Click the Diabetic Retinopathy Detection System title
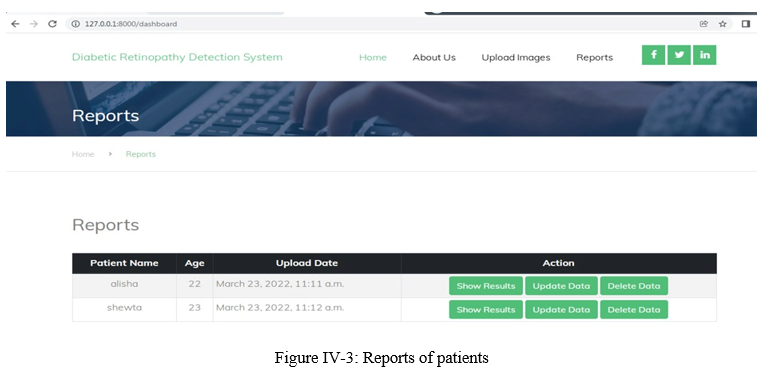The height and width of the screenshot is (374, 777). pos(177,57)
